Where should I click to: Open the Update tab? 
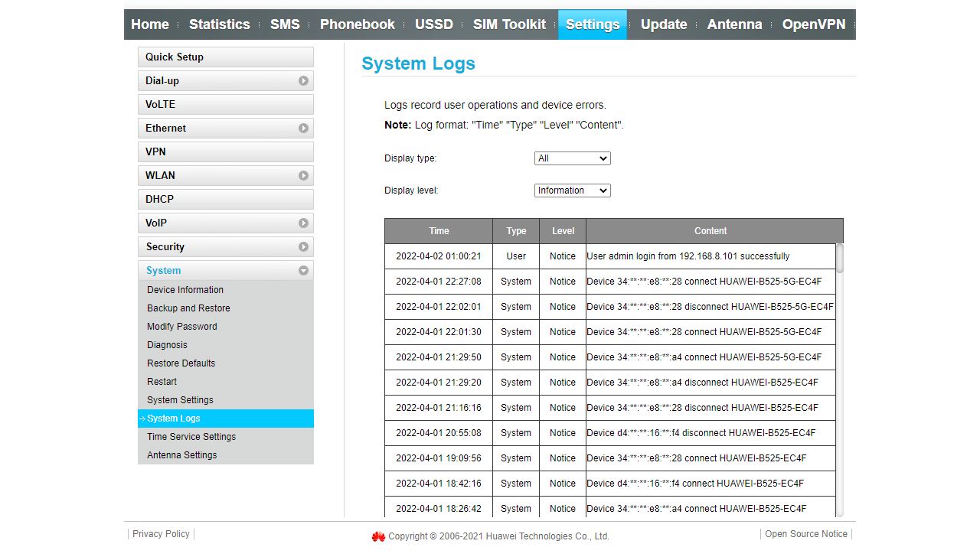(664, 24)
